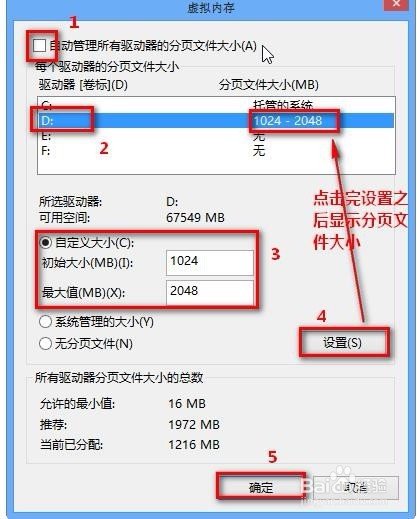Select the 自定义大小 radio button

(45, 242)
